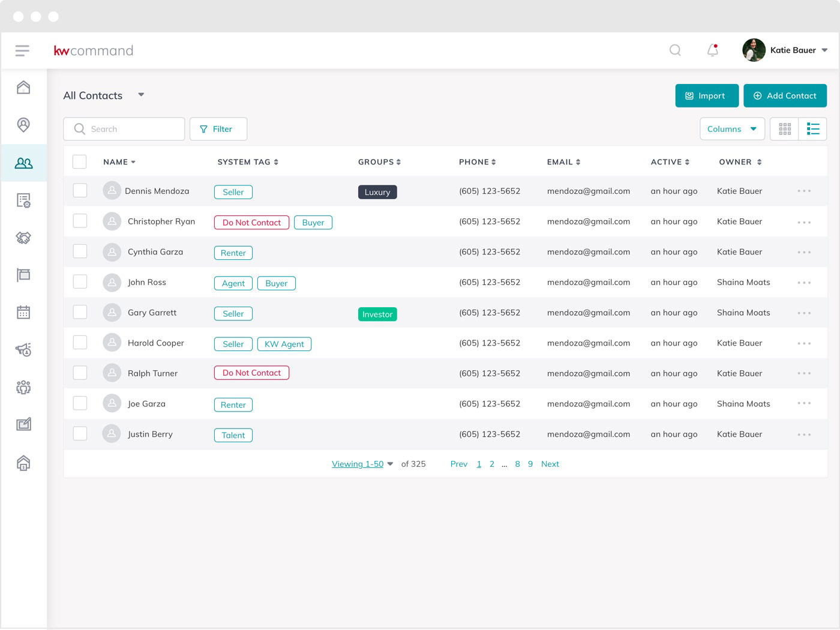Screen dimensions: 840x630
Task: Select John Ross's row checkbox
Action: 80,281
